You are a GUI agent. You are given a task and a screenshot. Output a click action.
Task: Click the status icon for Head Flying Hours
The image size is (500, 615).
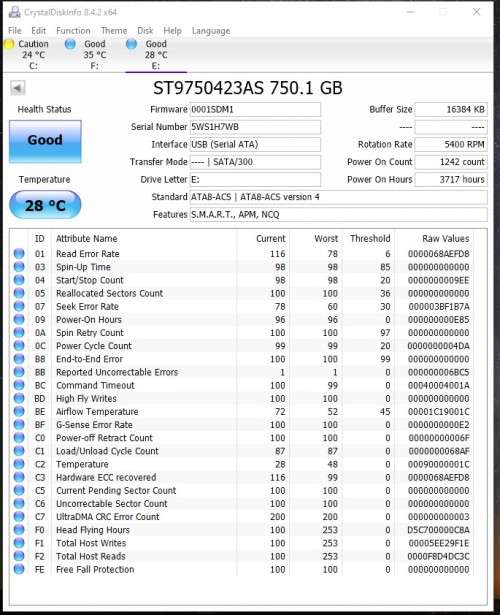click(x=19, y=529)
